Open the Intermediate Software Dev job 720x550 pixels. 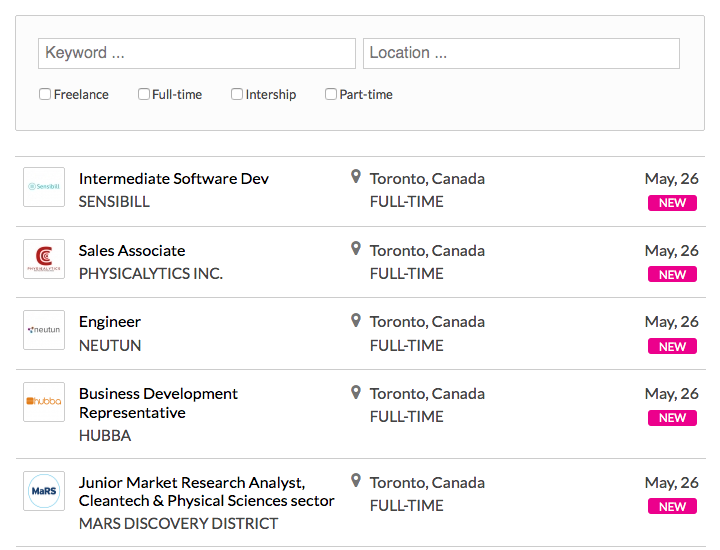[x=174, y=179]
